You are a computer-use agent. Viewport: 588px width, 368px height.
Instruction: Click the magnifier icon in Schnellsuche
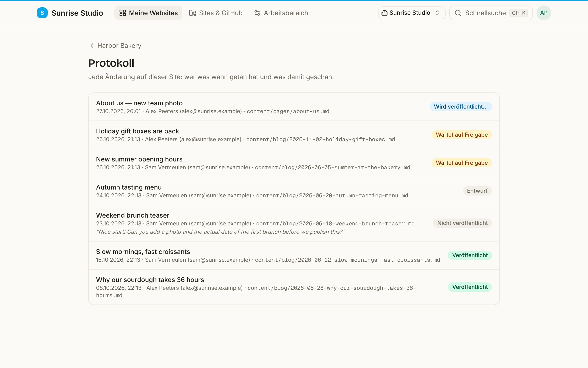(x=458, y=13)
